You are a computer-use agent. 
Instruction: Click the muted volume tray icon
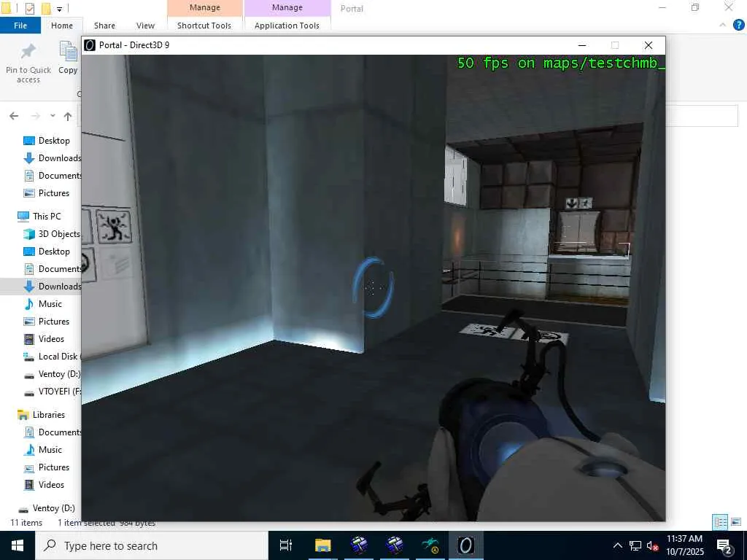[652, 545]
